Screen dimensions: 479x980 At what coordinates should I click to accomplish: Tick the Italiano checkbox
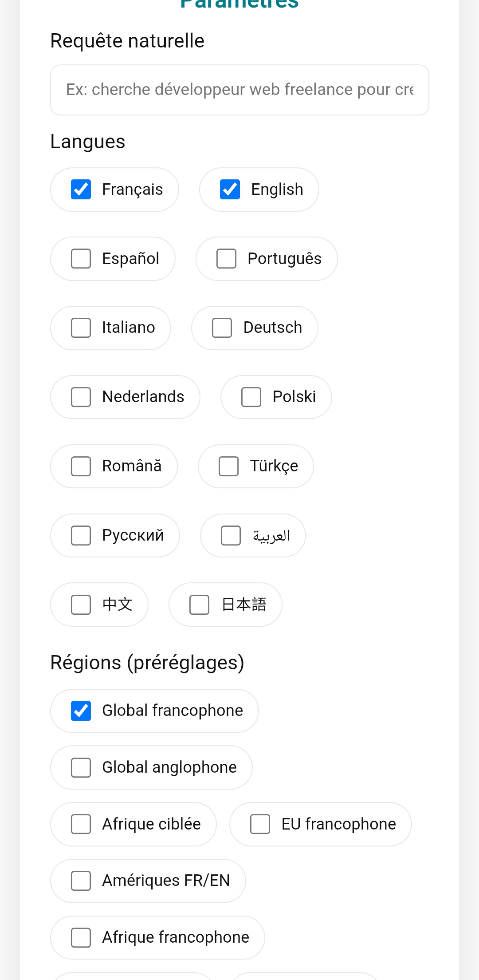pyautogui.click(x=81, y=328)
